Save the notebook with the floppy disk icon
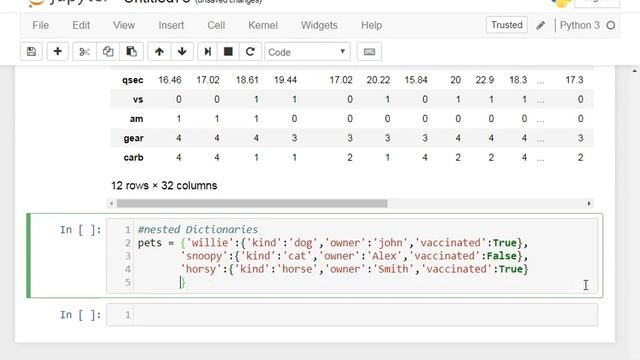640x360 pixels. click(x=31, y=52)
